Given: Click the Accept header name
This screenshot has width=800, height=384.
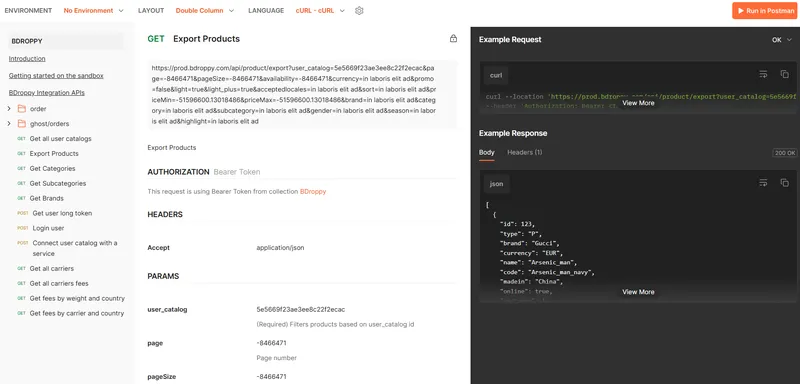Looking at the screenshot, I should 159,248.
